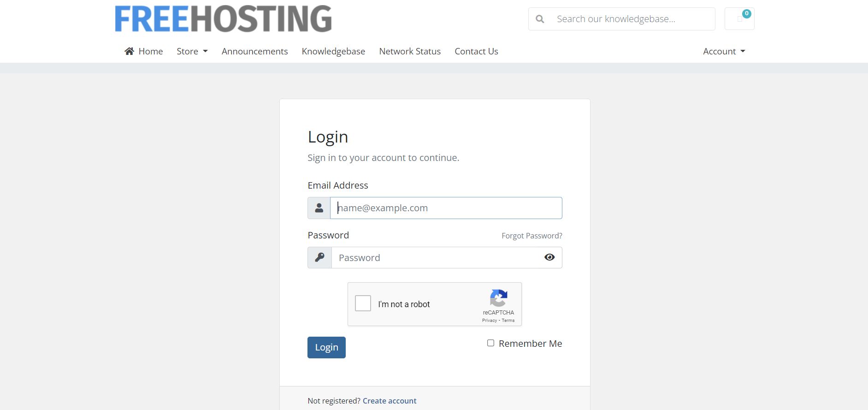Click the Create account link
Screen dimensions: 868x410
390,401
